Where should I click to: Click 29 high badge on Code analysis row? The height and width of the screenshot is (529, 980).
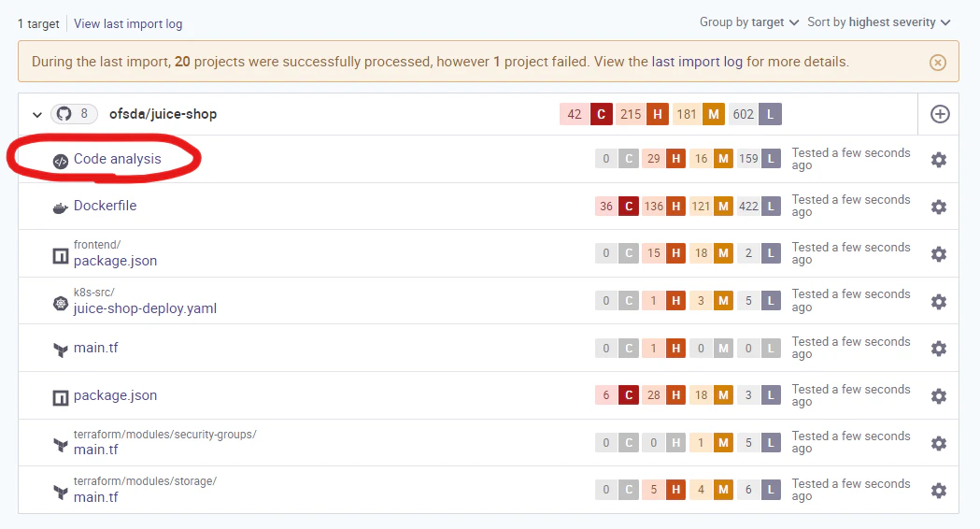tap(664, 159)
